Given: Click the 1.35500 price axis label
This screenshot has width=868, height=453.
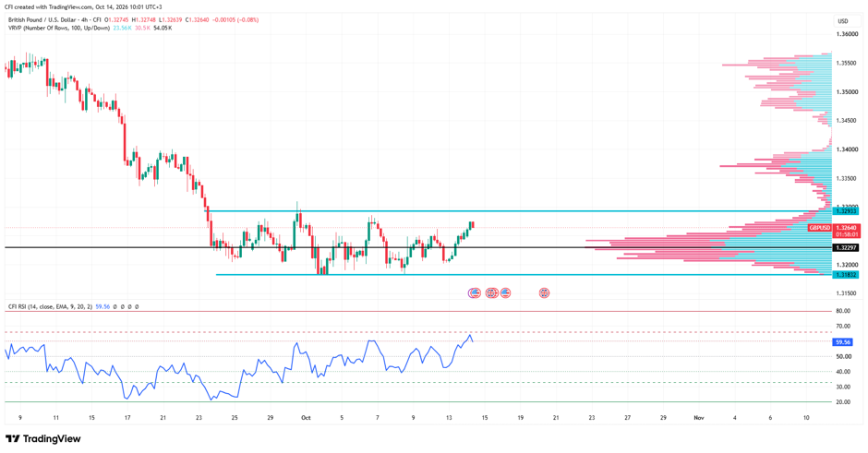Looking at the screenshot, I should [x=847, y=63].
